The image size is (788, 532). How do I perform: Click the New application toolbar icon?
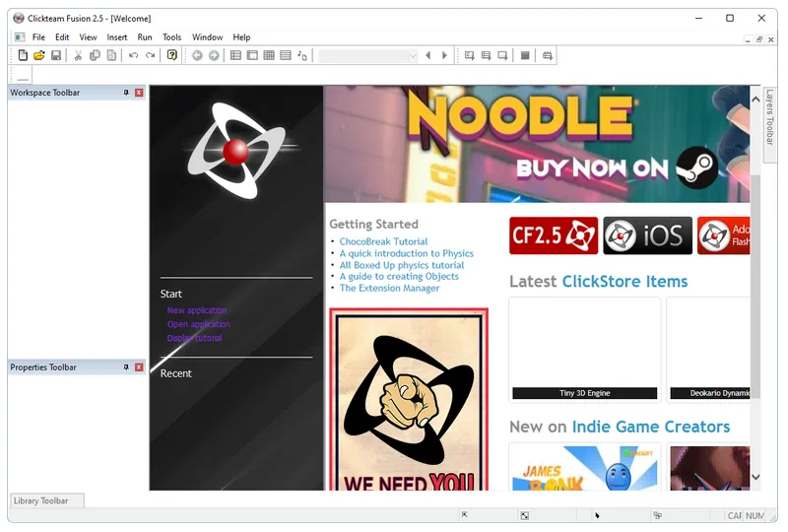tap(23, 55)
